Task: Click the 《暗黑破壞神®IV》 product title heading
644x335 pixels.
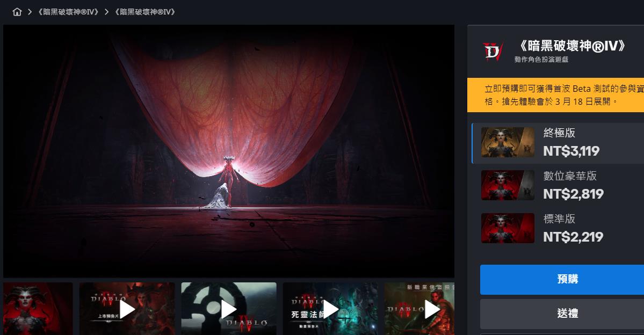Action: (x=570, y=46)
